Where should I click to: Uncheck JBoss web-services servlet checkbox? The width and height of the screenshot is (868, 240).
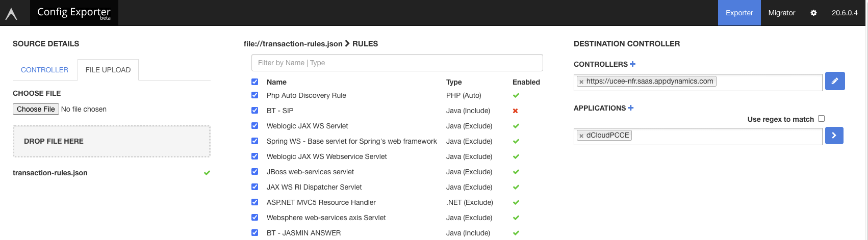pyautogui.click(x=255, y=171)
